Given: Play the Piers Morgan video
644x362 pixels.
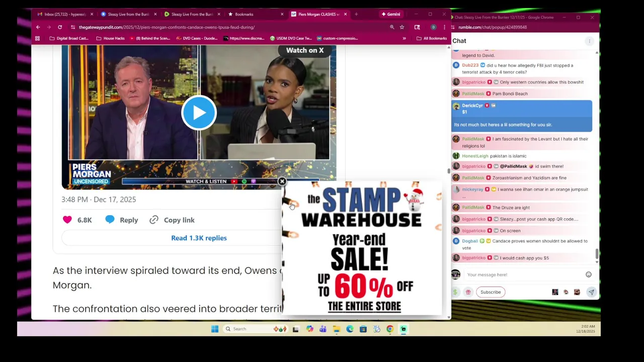Looking at the screenshot, I should point(199,113).
